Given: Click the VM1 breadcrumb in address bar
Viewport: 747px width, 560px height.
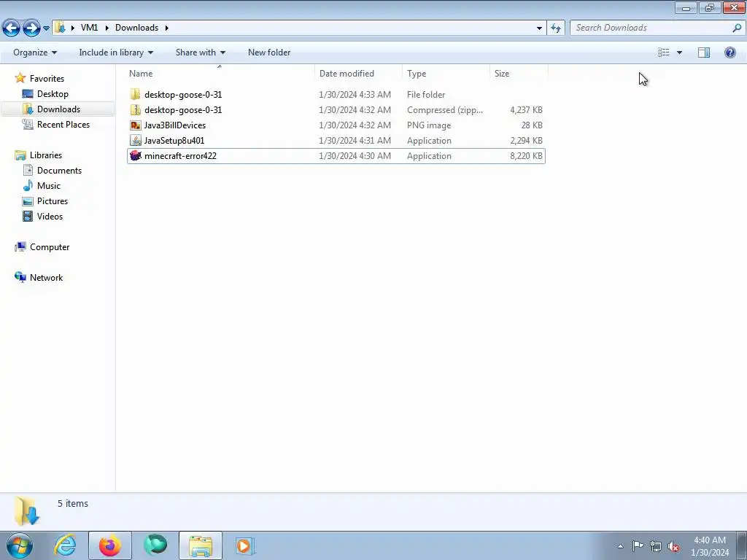Looking at the screenshot, I should coord(89,28).
